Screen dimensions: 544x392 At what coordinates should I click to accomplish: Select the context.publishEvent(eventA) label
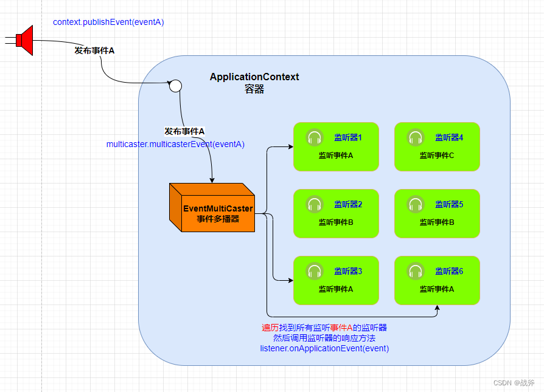click(108, 22)
